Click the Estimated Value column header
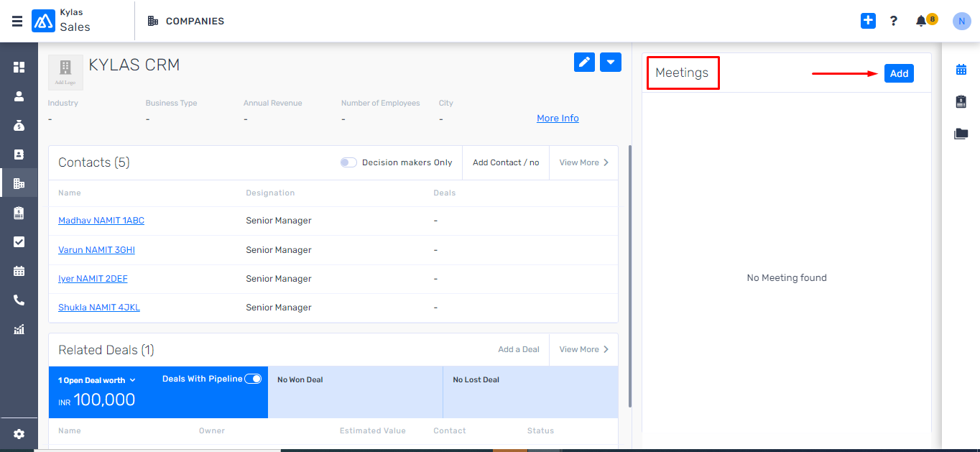 373,431
